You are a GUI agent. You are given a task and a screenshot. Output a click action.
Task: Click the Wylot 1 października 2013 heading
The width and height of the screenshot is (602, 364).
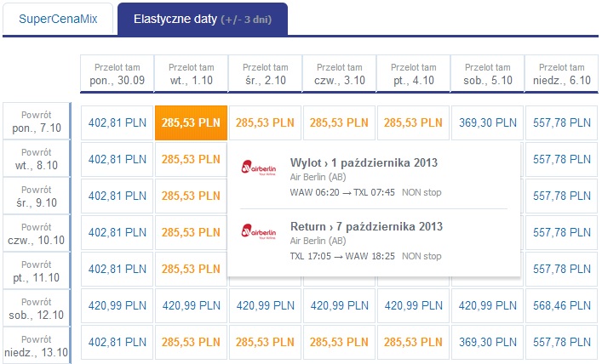click(364, 162)
